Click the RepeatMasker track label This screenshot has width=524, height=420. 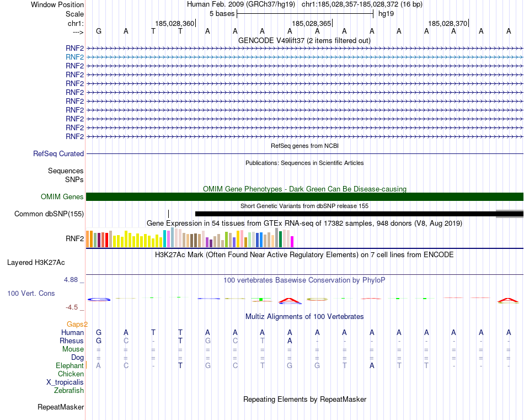pos(61,407)
